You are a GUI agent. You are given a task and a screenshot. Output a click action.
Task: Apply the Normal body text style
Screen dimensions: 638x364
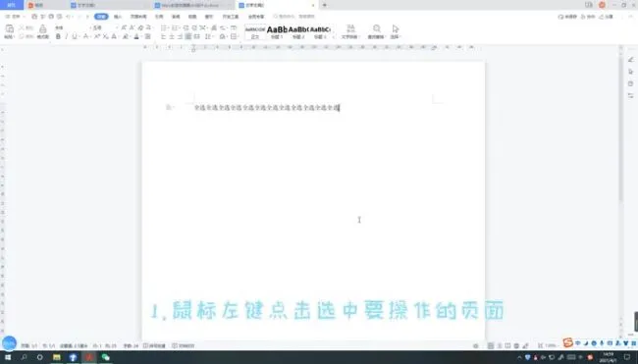point(255,31)
